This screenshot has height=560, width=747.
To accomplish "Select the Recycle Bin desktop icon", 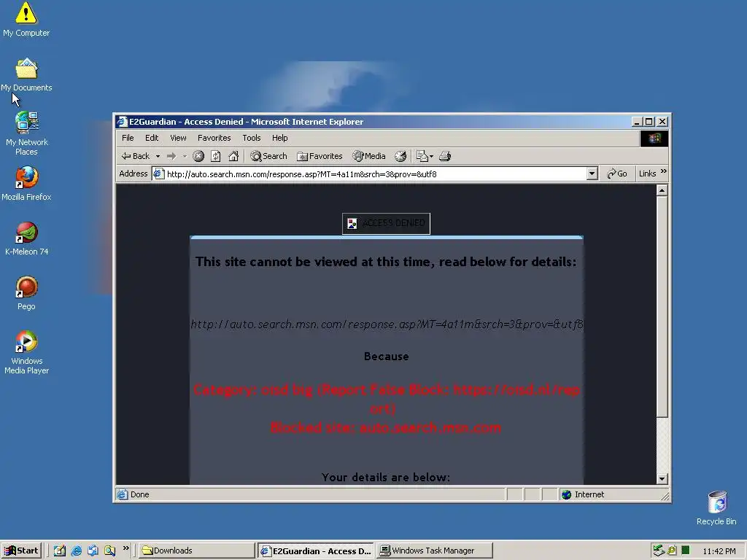I will coord(716,508).
